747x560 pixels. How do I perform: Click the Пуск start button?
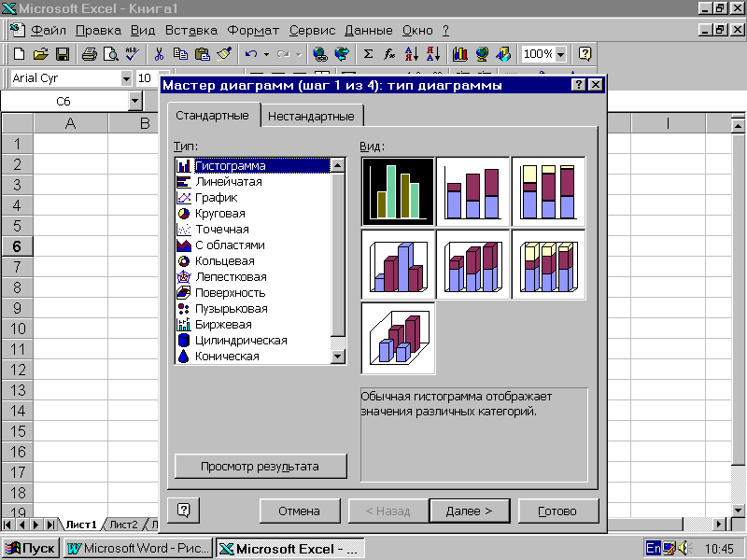30,548
